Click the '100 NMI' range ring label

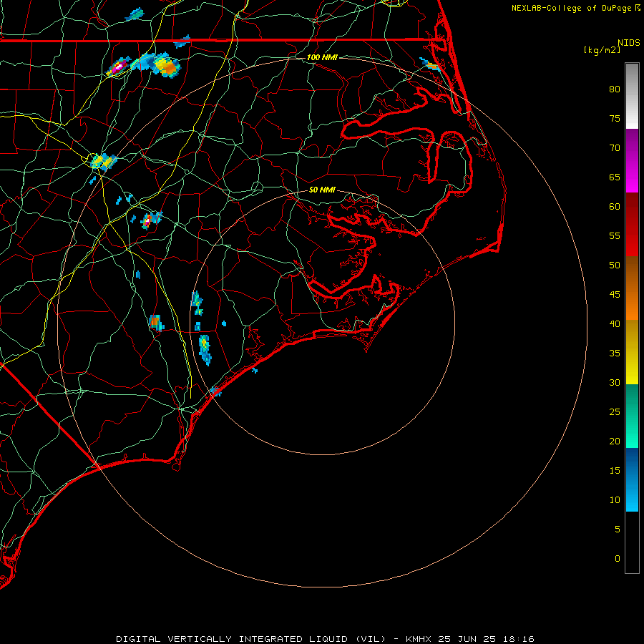(322, 57)
